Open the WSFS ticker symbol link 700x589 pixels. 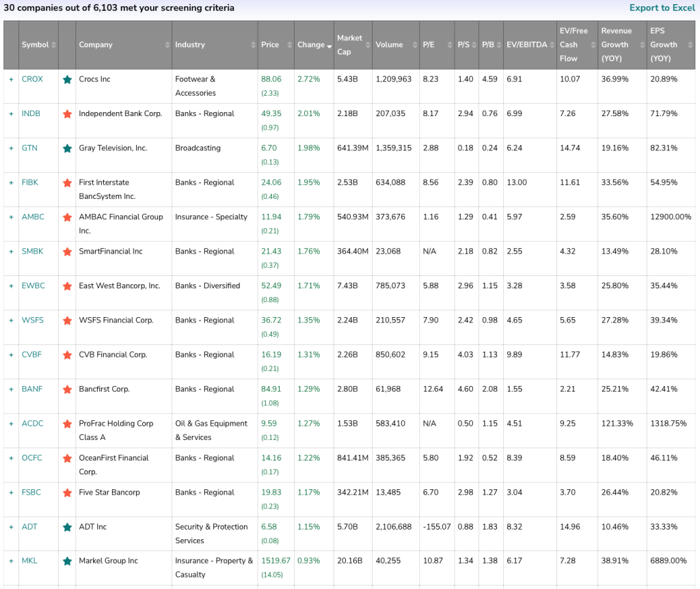pyautogui.click(x=33, y=320)
